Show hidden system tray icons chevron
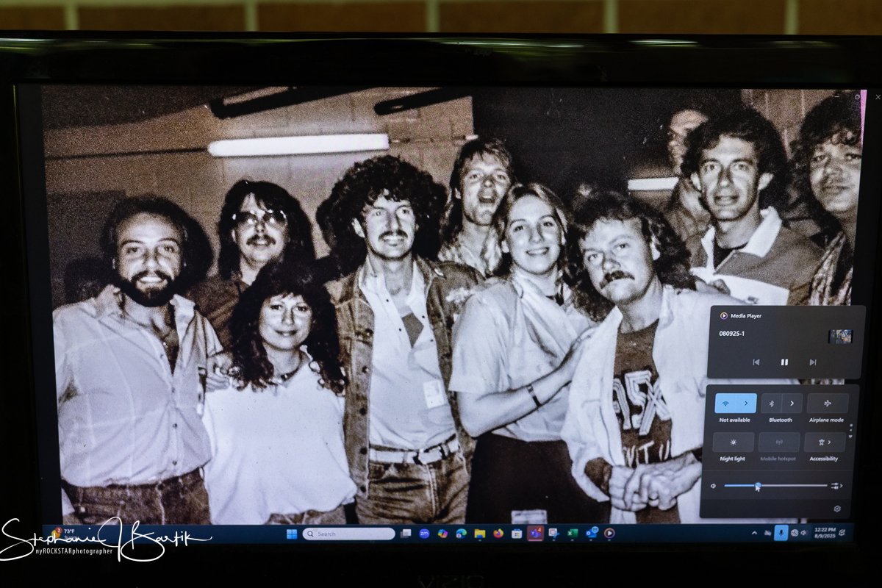The width and height of the screenshot is (882, 588). click(x=753, y=533)
